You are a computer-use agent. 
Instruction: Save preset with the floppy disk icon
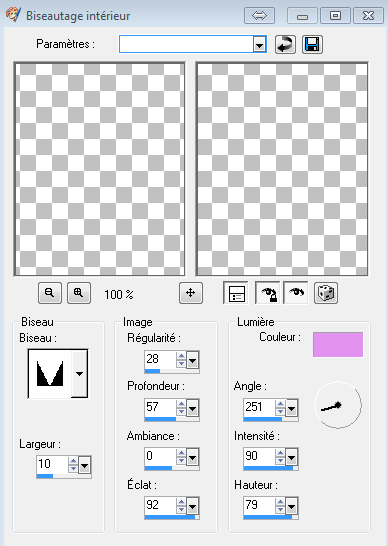click(312, 45)
